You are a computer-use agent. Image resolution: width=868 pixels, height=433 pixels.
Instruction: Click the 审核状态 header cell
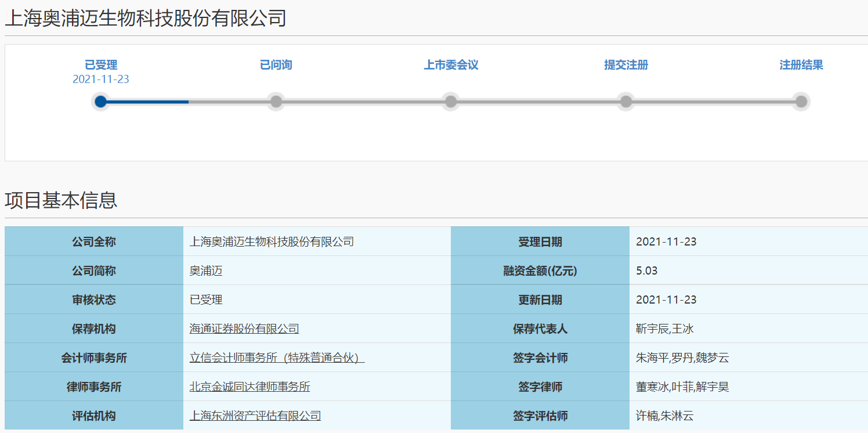(94, 300)
